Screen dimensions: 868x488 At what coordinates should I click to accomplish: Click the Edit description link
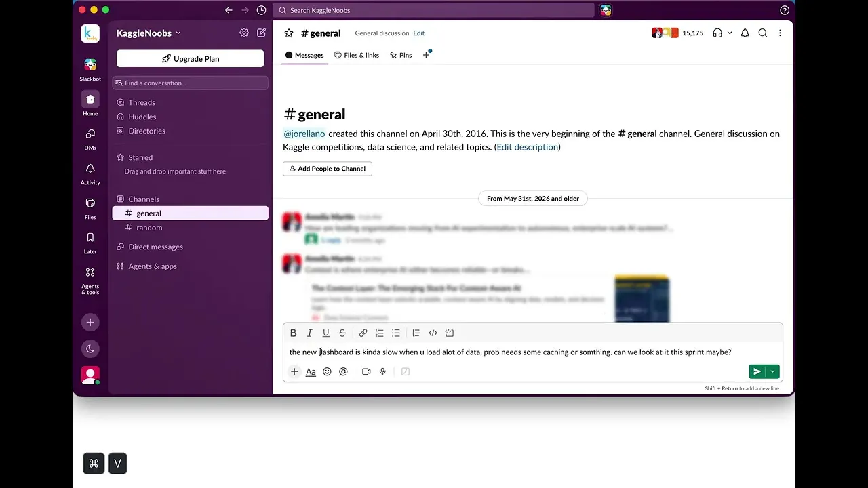coord(527,147)
